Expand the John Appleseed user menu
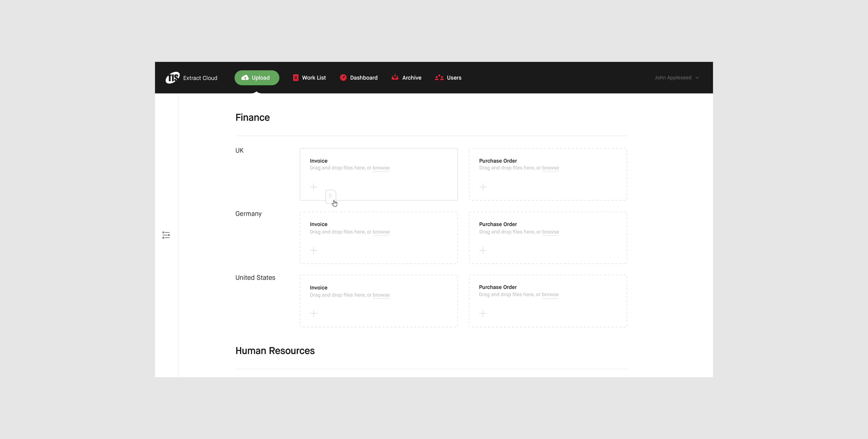Image resolution: width=868 pixels, height=439 pixels. click(676, 77)
